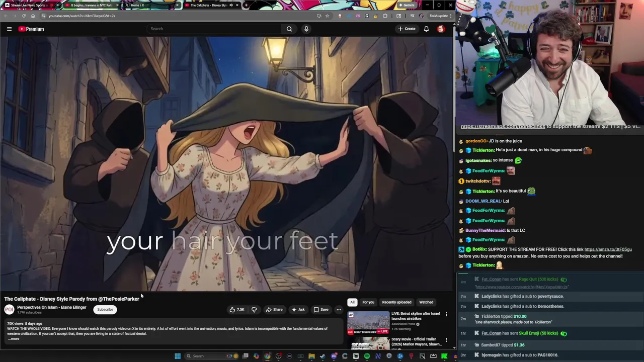
Task: Dislike the video with thumbs down
Action: tap(254, 310)
